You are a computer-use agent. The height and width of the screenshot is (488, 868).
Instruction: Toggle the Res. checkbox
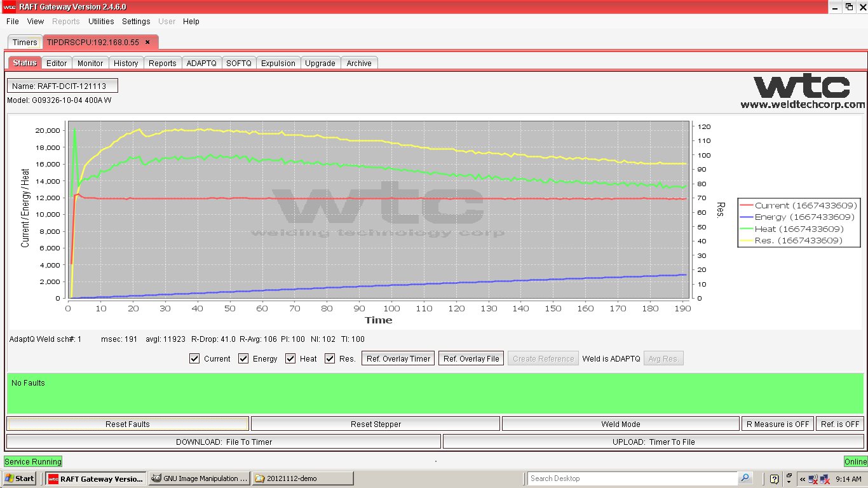coord(330,358)
